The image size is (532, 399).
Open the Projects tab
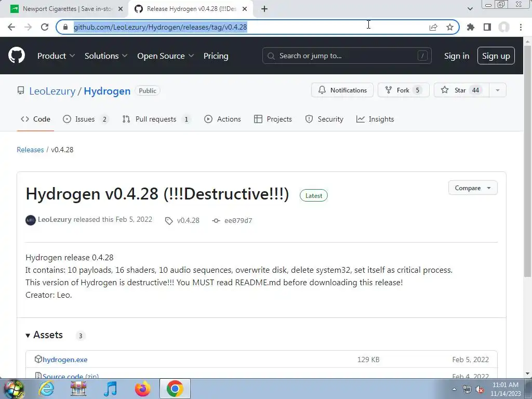point(273,119)
